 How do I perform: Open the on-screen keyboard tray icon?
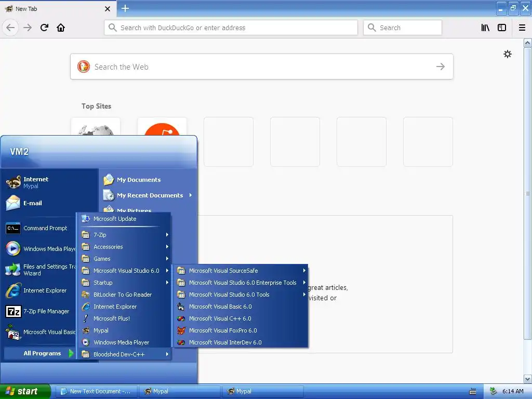(473, 392)
